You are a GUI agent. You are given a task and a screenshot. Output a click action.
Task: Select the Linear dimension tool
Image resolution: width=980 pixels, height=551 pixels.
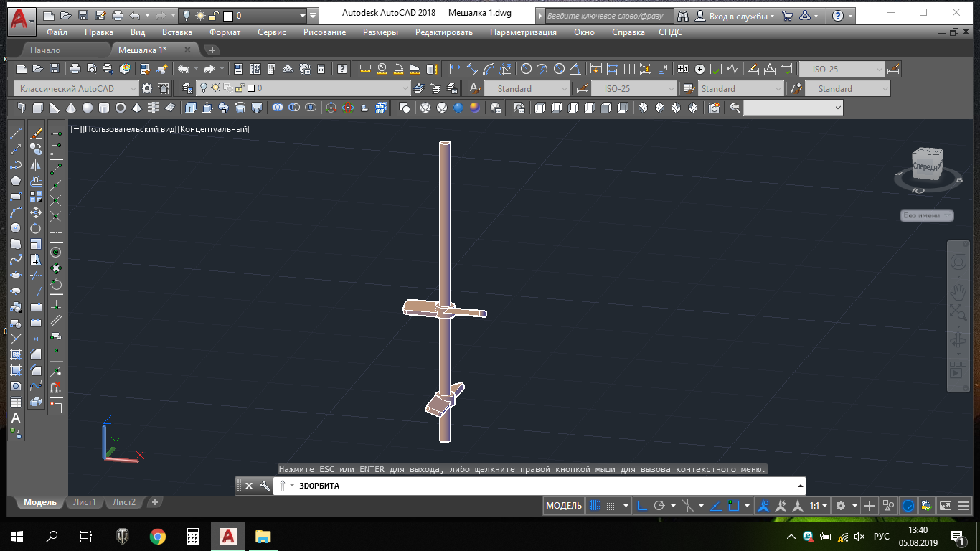point(455,70)
